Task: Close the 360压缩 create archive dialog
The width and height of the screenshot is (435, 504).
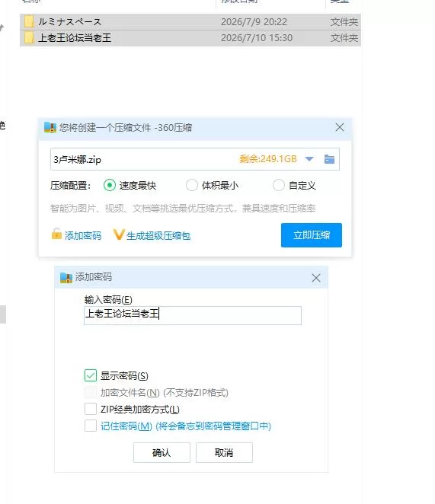Action: tap(340, 127)
